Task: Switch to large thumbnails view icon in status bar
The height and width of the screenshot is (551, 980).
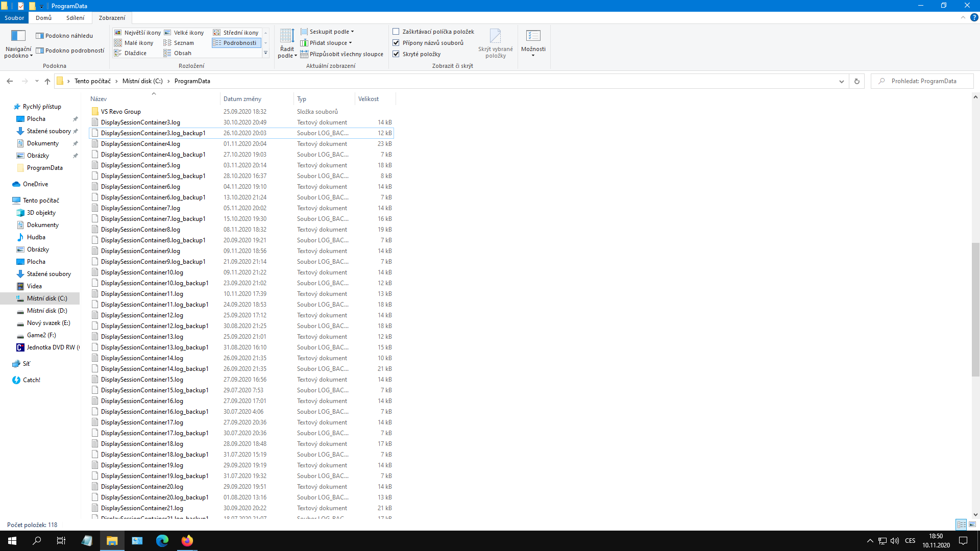Action: pos(972,524)
